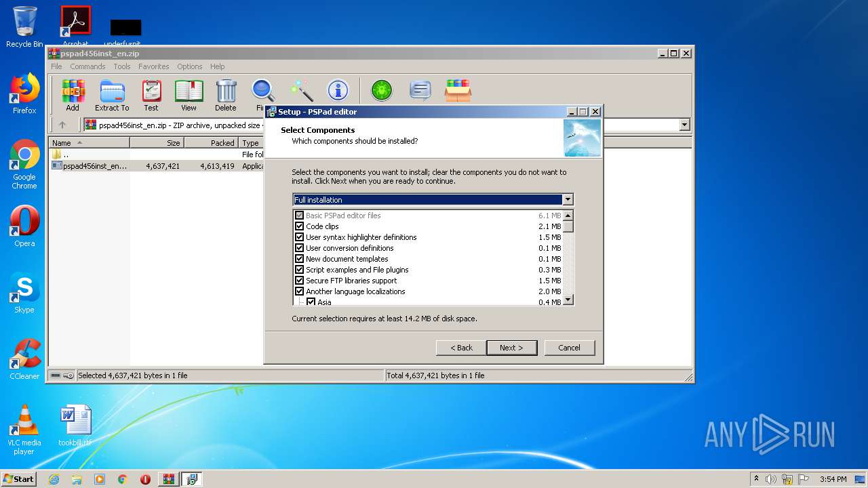This screenshot has height=488, width=868.
Task: Uncheck the Code clips component
Action: 299,226
